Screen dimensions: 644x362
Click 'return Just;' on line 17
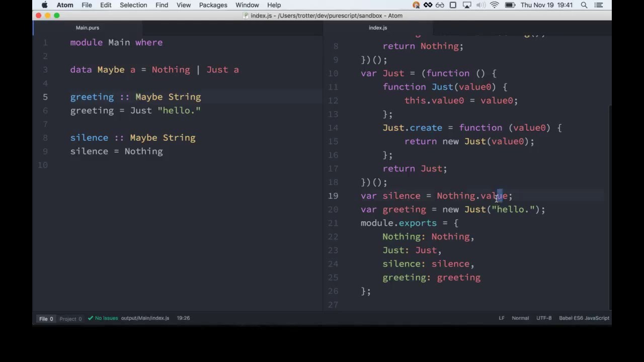415,168
